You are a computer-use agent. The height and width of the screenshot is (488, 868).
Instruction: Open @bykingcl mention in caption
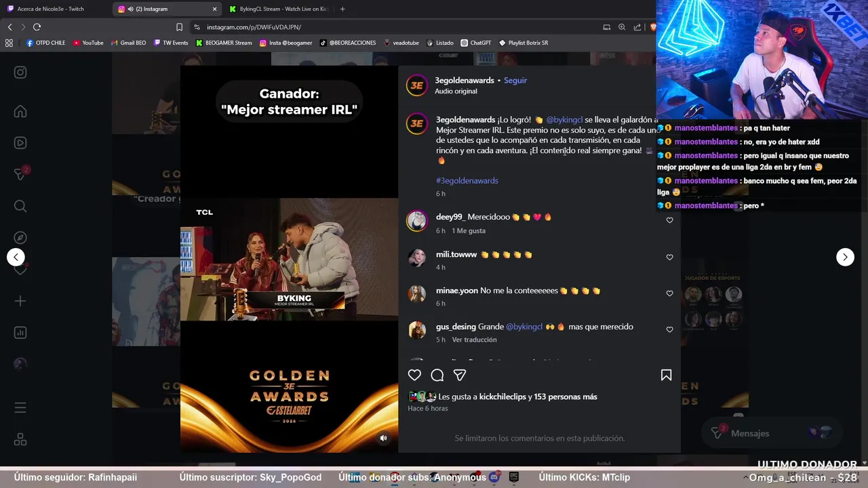point(564,120)
